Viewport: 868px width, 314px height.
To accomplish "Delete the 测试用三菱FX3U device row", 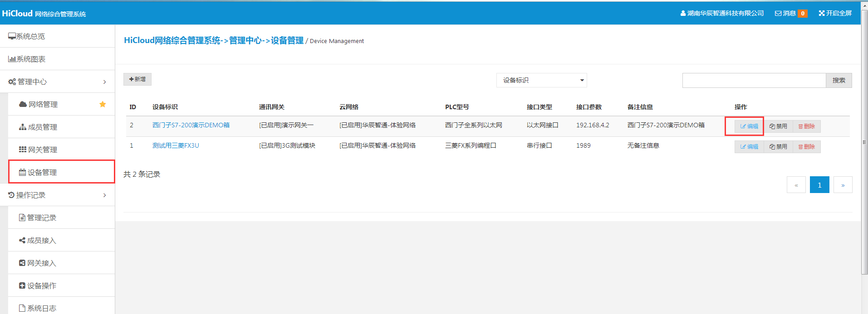I will click(x=806, y=147).
